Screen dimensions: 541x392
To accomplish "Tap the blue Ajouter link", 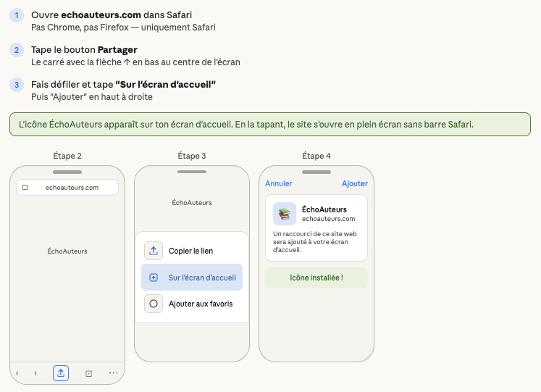I will pos(355,183).
